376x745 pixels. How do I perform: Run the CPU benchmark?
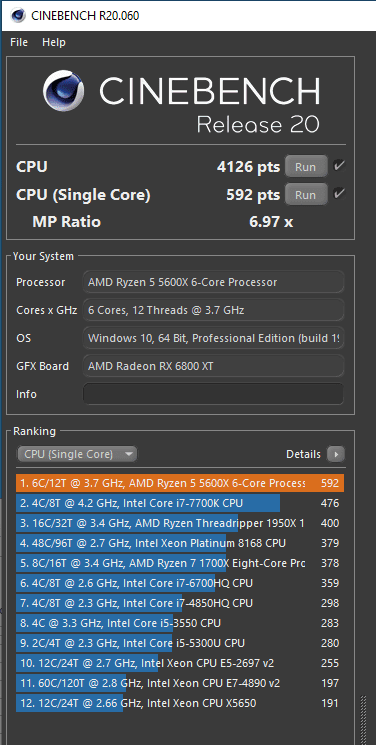[x=306, y=167]
